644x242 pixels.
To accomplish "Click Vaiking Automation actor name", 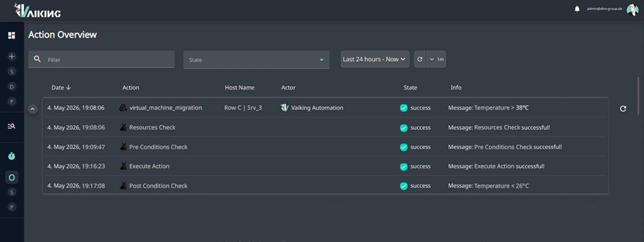I will coord(317,108).
